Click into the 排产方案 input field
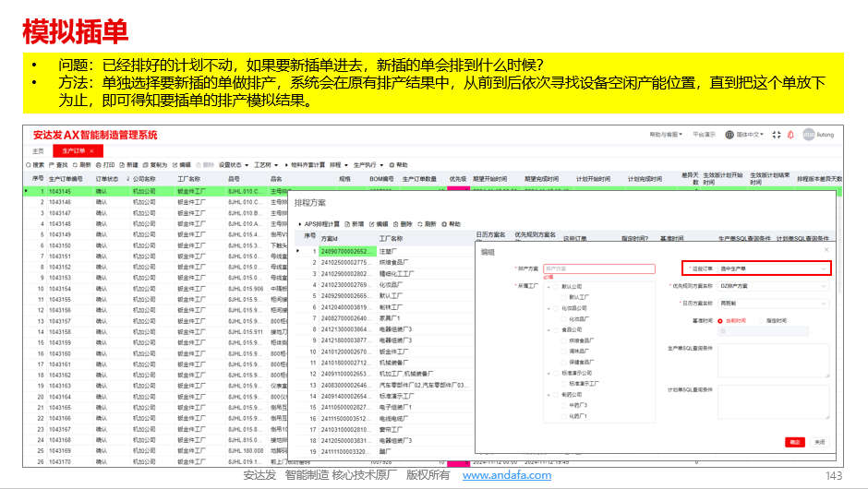This screenshot has width=868, height=489. click(599, 268)
